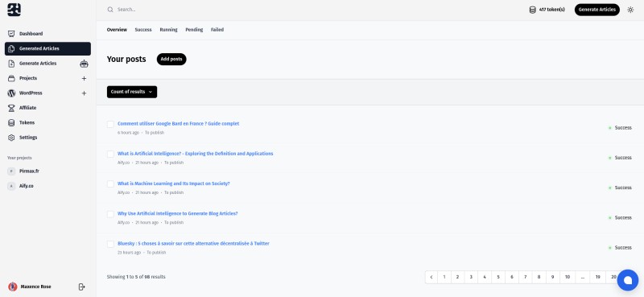Select the Bluesky article checkbox
Image resolution: width=644 pixels, height=297 pixels.
(x=110, y=244)
